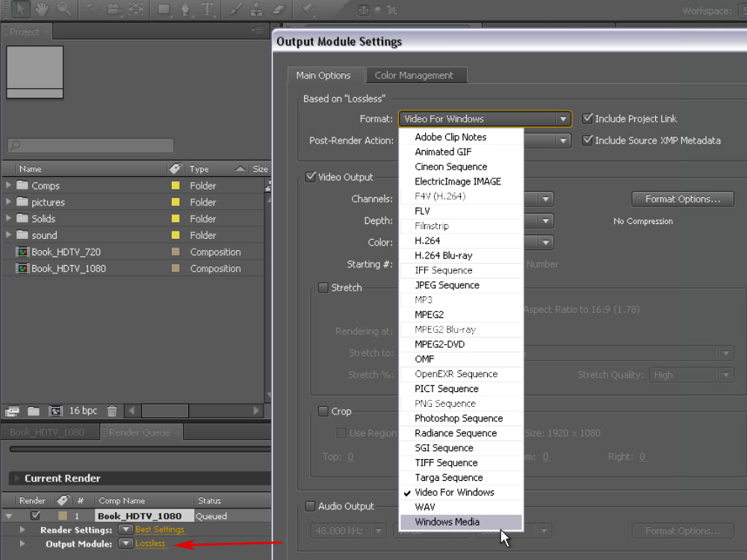Click the trash delete icon
747x560 pixels.
112,411
